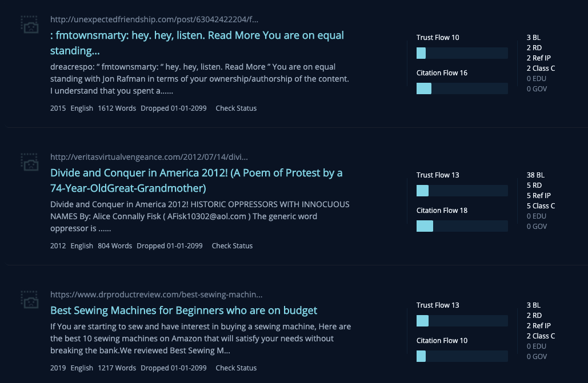
Task: Open 'Divide and Conquer in America 2012!' title
Action: click(x=196, y=180)
